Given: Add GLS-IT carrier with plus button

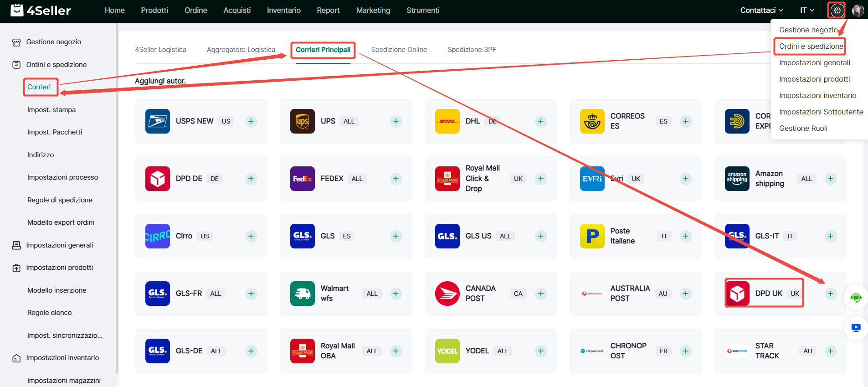Looking at the screenshot, I should pyautogui.click(x=831, y=236).
